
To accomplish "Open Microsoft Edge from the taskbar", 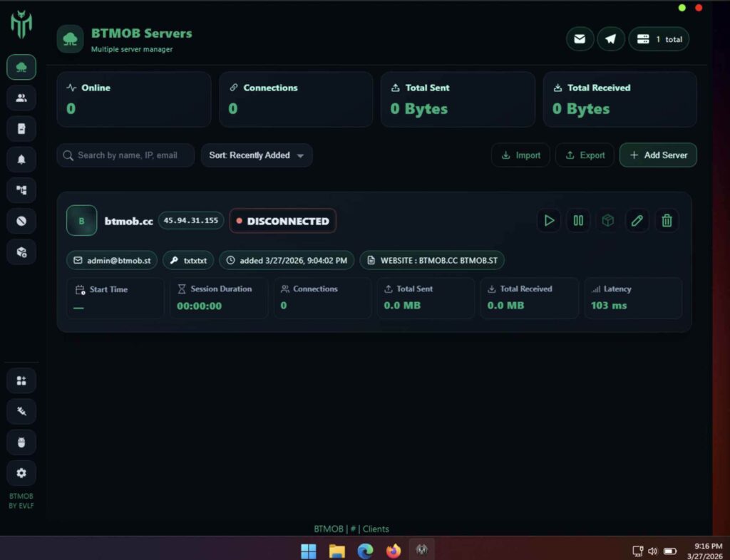I will pos(366,551).
